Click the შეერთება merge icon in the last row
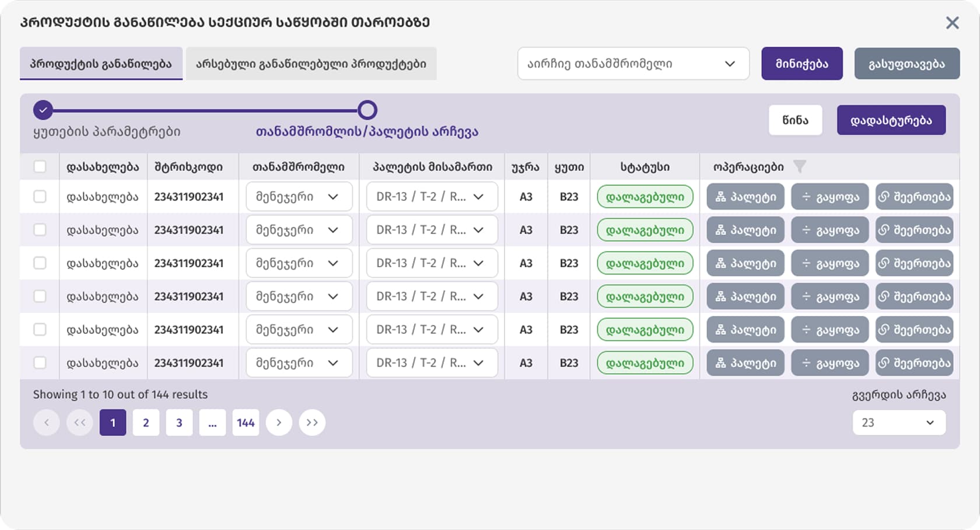The image size is (980, 530). (x=914, y=362)
